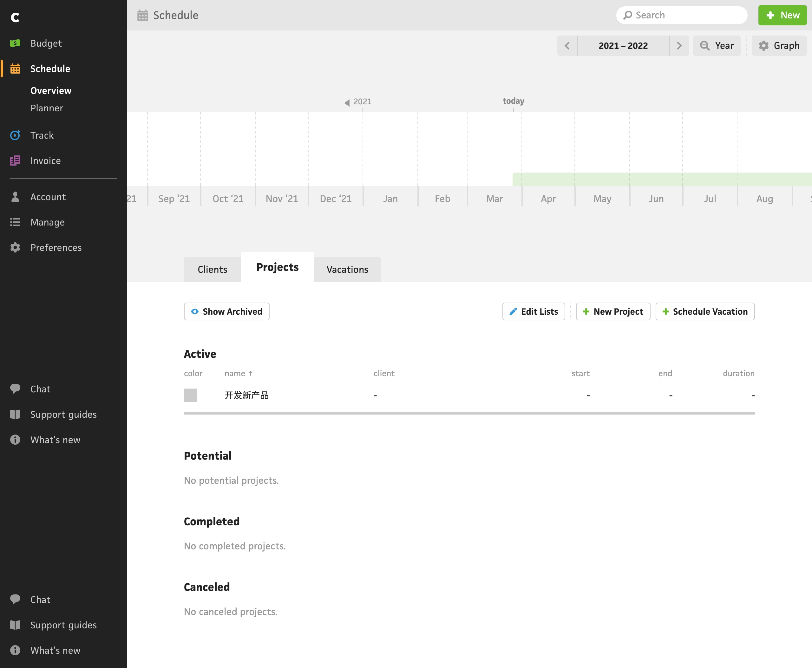
Task: Open the Year zoom selector
Action: tap(717, 46)
